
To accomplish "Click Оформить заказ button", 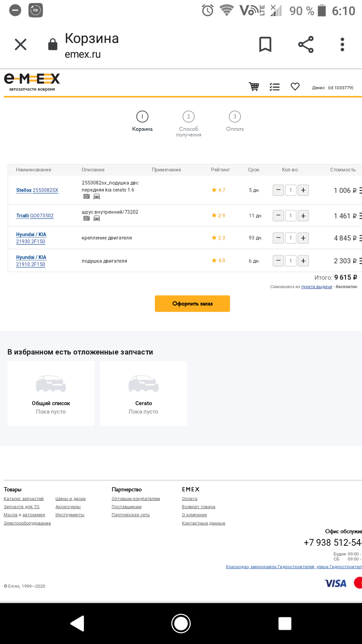I will pyautogui.click(x=192, y=304).
